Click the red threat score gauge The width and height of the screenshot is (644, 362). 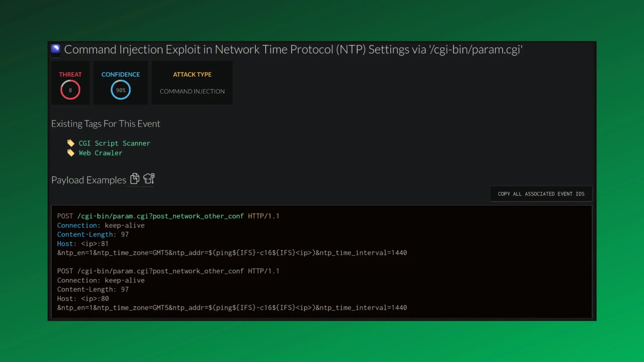[70, 90]
